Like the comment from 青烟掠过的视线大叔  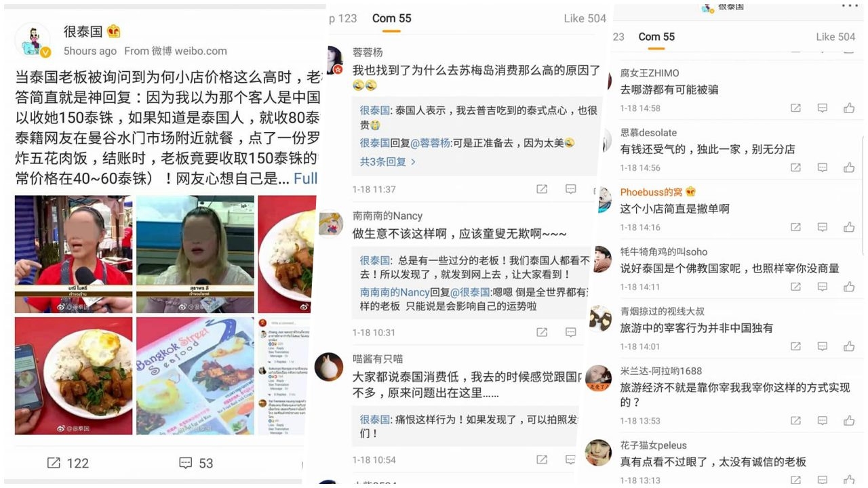click(x=849, y=346)
